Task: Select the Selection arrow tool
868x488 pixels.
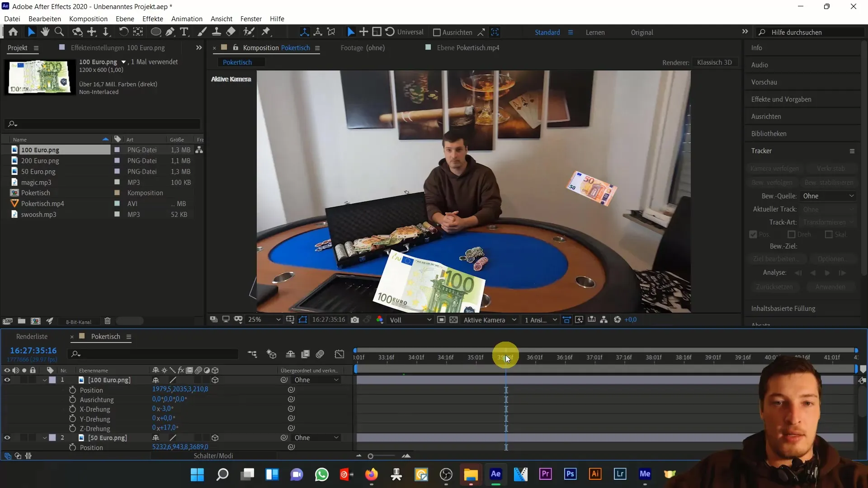Action: 31,32
